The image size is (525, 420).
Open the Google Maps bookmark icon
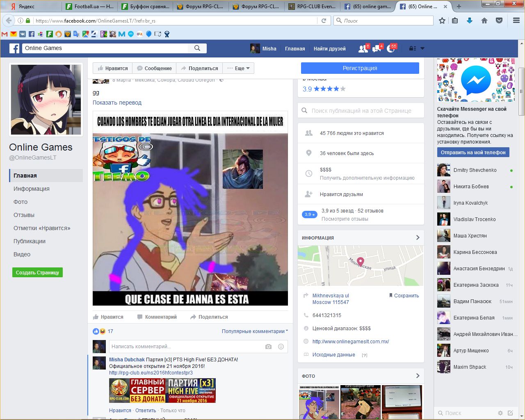(85, 34)
